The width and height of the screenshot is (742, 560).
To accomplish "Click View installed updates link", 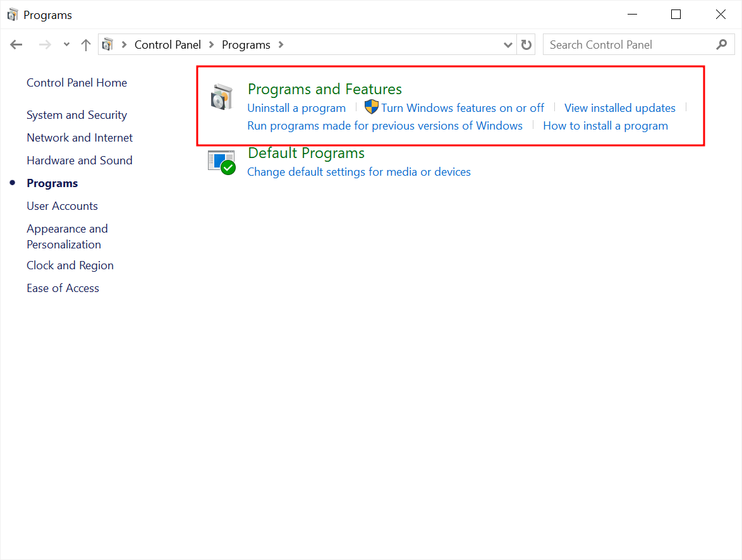I will 619,108.
